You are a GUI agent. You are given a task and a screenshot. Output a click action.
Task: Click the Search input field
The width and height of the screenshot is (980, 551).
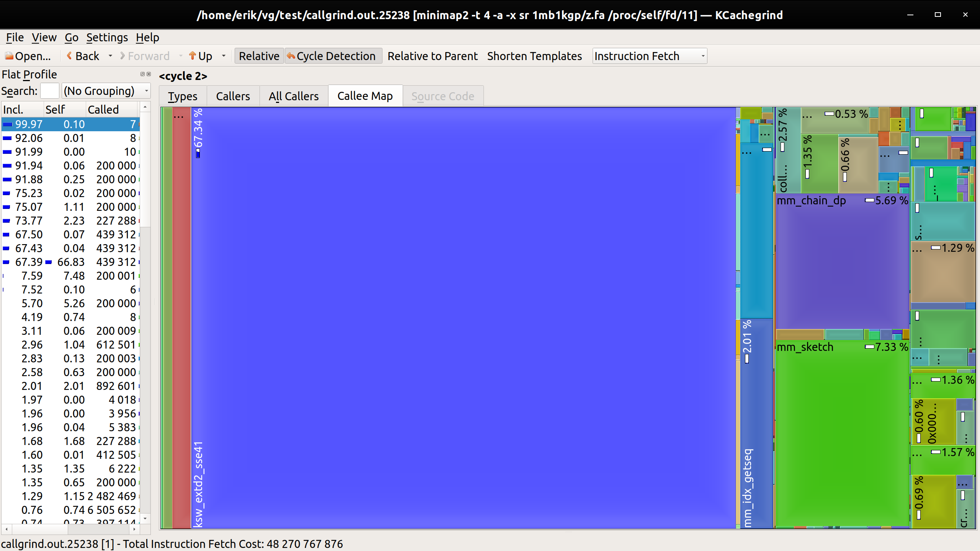click(50, 91)
